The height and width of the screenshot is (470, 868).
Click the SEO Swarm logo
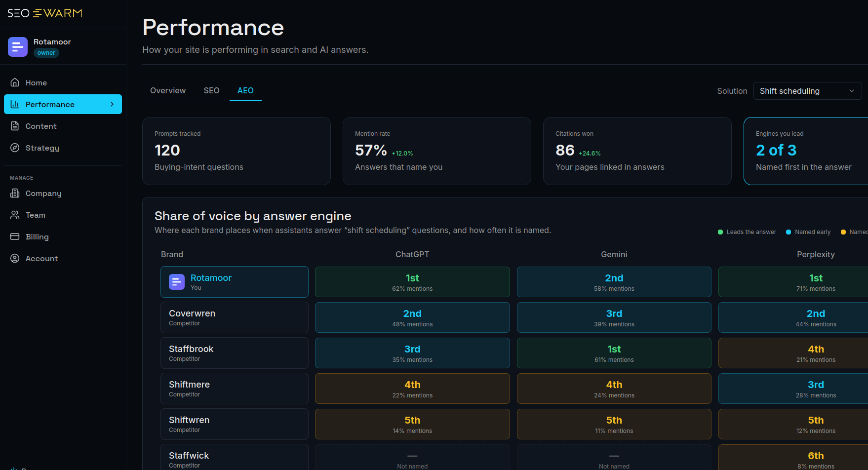(45, 13)
